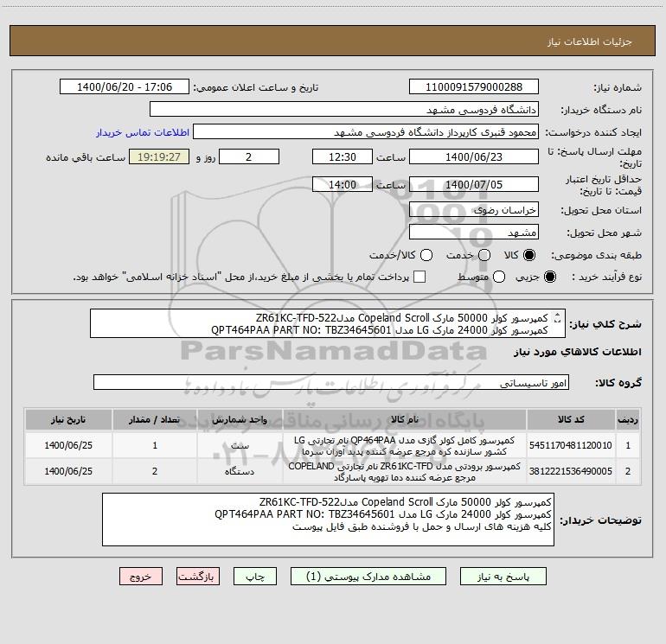Click the بازگشت back button
The width and height of the screenshot is (666, 644).
click(x=198, y=577)
